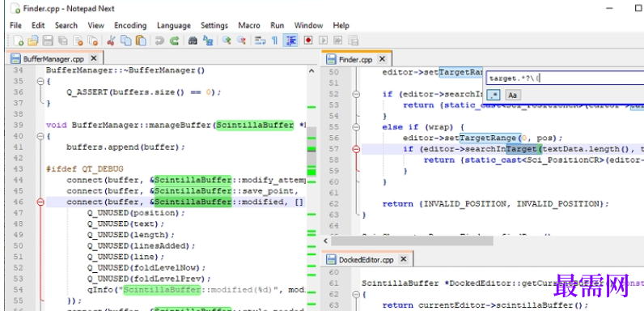Collapse the red fold marker at line 57 in Finder.cpp
Viewport: 644px width, 311px height.
[x=356, y=149]
